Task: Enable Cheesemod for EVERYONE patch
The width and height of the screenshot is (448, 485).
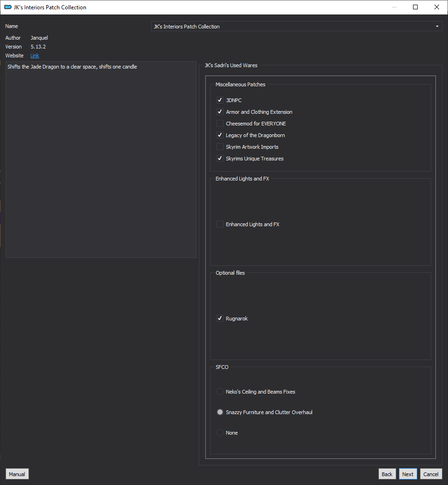Action: (220, 124)
